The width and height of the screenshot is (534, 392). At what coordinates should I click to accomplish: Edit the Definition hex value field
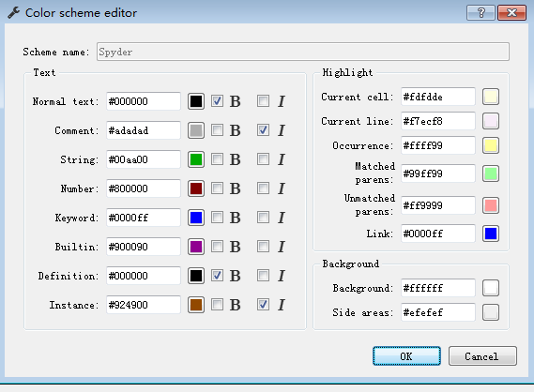point(143,276)
